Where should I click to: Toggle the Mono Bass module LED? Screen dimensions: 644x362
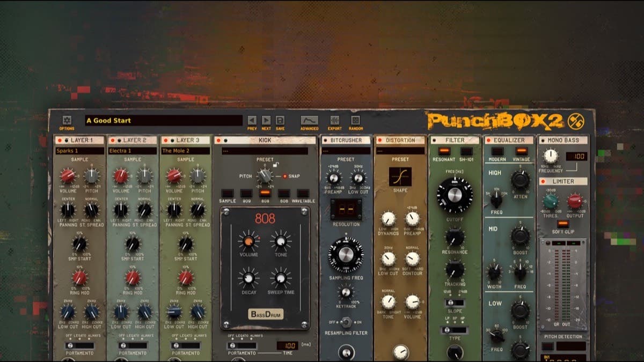pos(543,141)
